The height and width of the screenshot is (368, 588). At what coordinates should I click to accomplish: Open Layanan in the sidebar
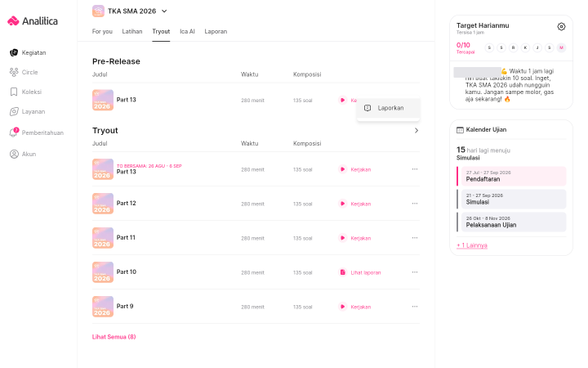click(28, 111)
